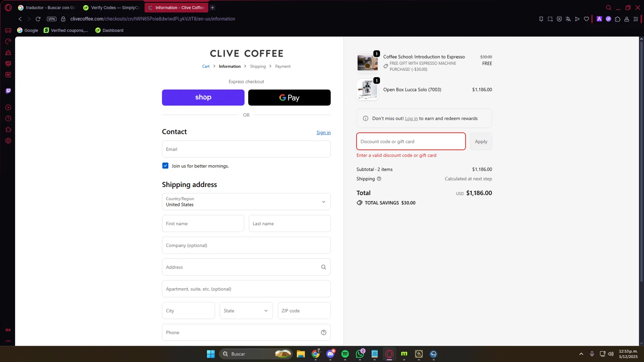The height and width of the screenshot is (362, 644).
Task: Reload the current page
Action: pos(38,19)
